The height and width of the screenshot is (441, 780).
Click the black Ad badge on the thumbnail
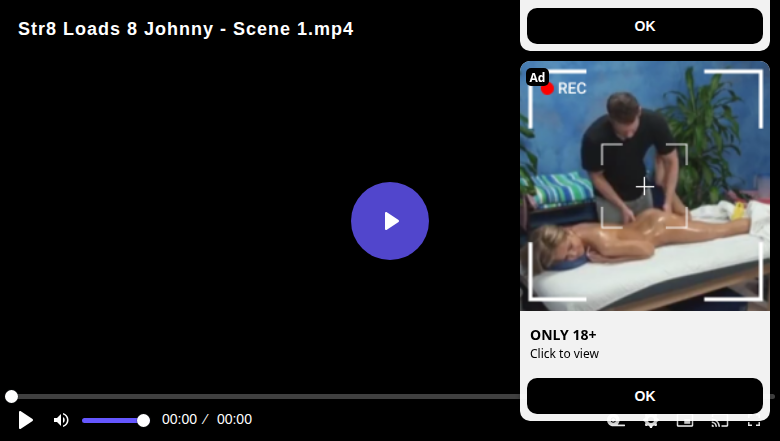click(537, 77)
